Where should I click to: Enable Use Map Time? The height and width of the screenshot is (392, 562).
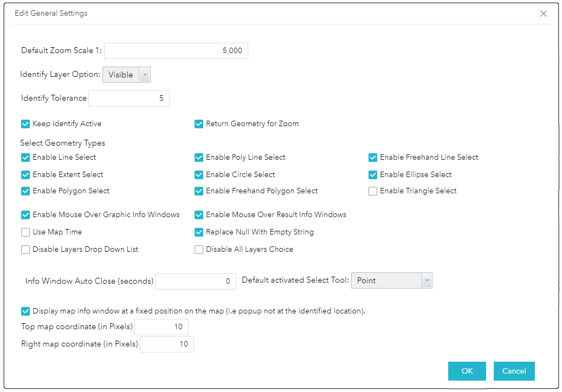point(25,232)
